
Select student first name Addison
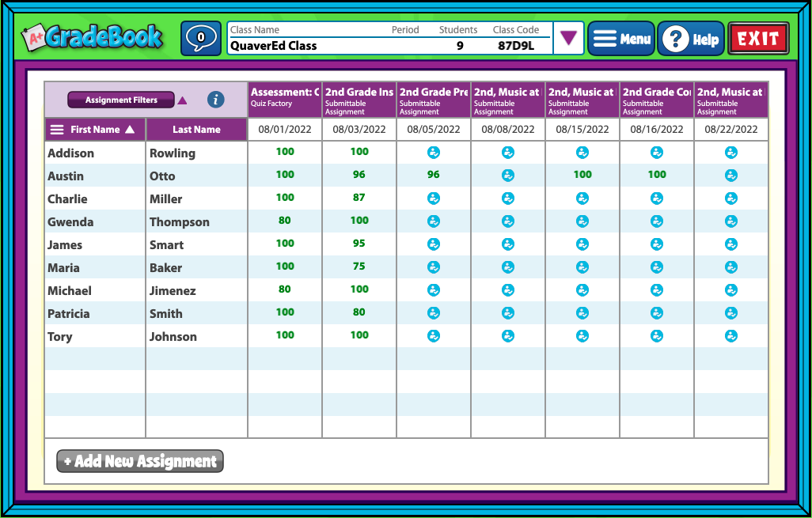coord(71,153)
